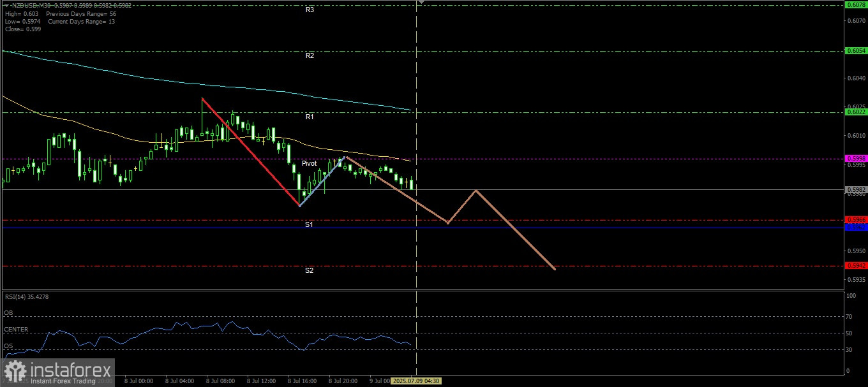
Task: Click the highlighted 2025.07.09 04:30 date label
Action: tap(416, 381)
